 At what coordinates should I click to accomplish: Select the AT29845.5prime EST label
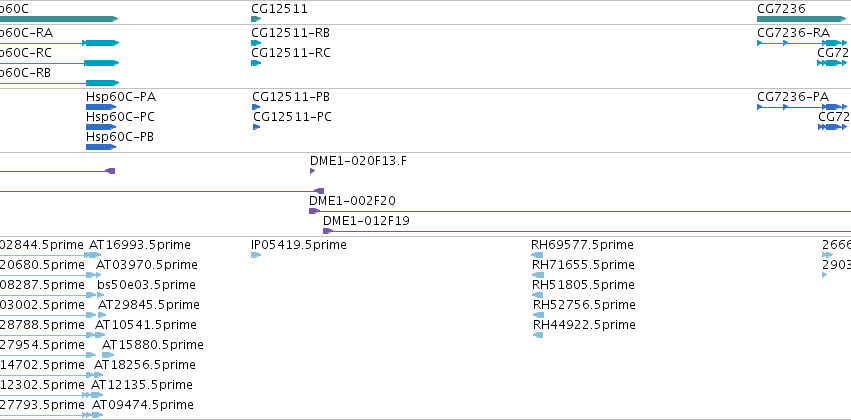tap(149, 305)
